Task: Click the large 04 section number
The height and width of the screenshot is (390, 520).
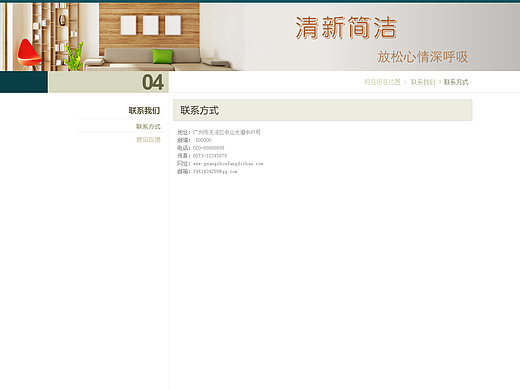Action: [x=153, y=82]
